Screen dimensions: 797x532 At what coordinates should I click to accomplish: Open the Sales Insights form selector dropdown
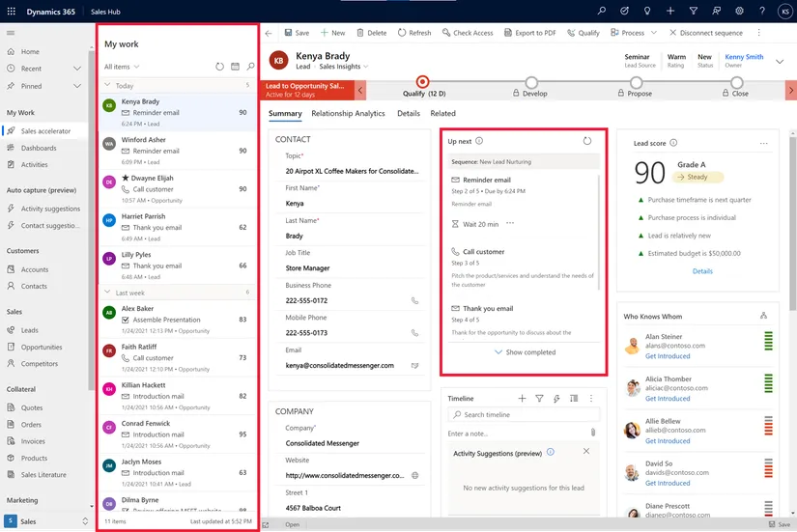(344, 67)
